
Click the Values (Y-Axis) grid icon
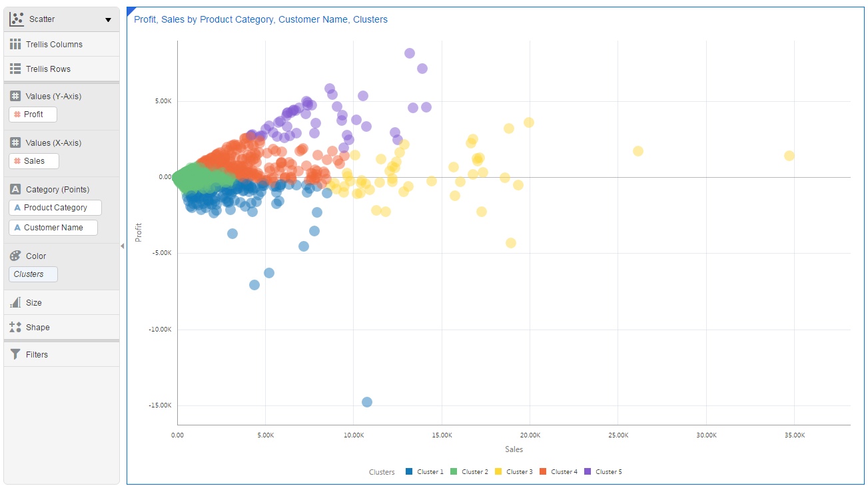tap(15, 95)
